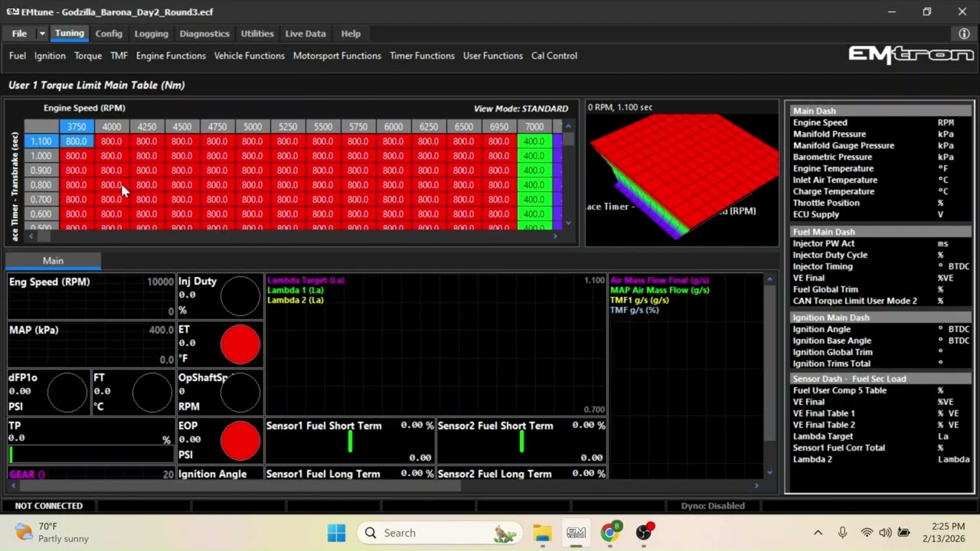This screenshot has height=551, width=980.
Task: Click dashboard vertical scrollbar up arrow
Action: [769, 280]
